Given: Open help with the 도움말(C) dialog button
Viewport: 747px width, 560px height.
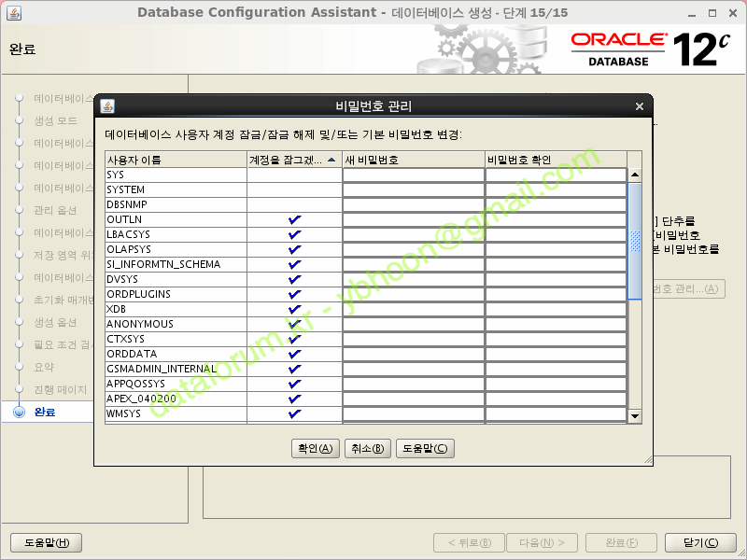Looking at the screenshot, I should point(424,448).
